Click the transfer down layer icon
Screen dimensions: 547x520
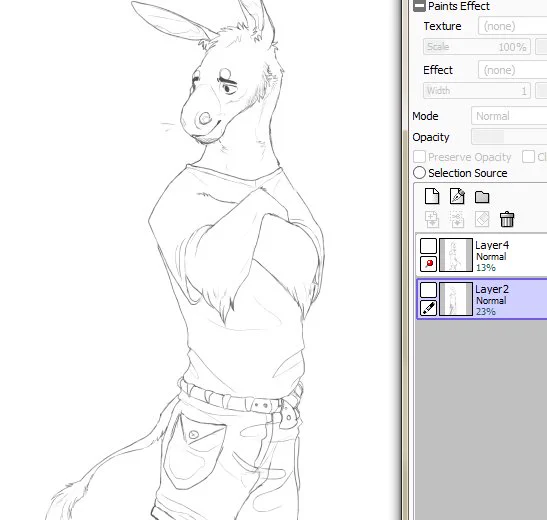point(432,219)
